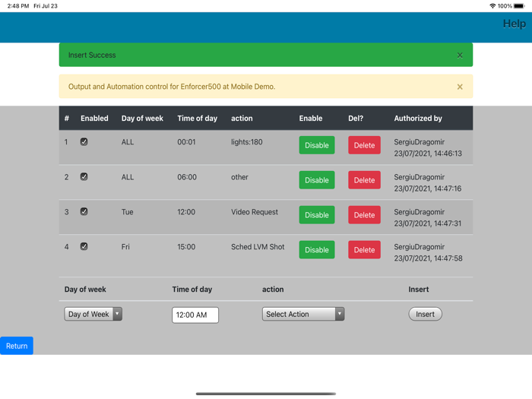The height and width of the screenshot is (399, 532).
Task: Toggle Enabled checkbox for row 1
Action: coord(84,142)
